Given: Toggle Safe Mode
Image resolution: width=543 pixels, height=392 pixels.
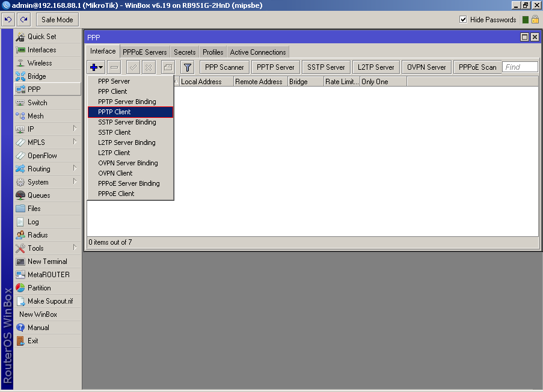Looking at the screenshot, I should tap(58, 20).
